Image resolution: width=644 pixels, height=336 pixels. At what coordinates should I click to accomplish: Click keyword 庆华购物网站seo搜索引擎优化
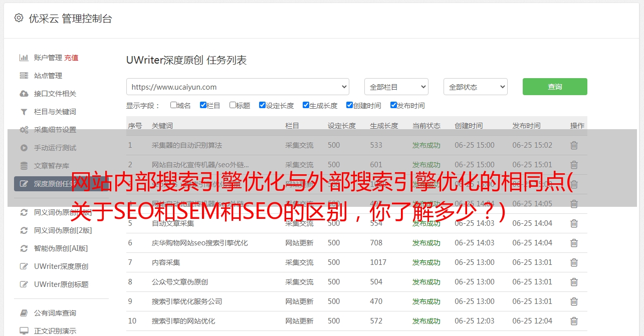(200, 243)
